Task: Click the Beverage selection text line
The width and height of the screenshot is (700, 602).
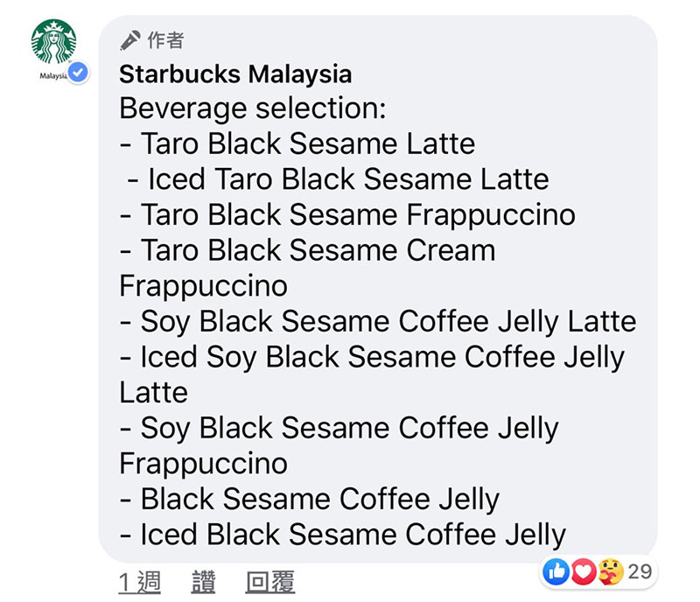Action: (252, 108)
